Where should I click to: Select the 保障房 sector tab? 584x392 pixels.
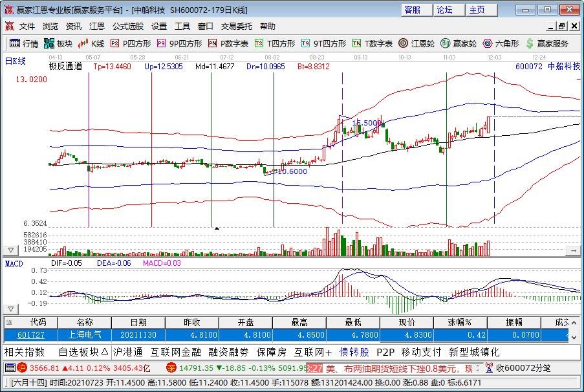tap(272, 352)
